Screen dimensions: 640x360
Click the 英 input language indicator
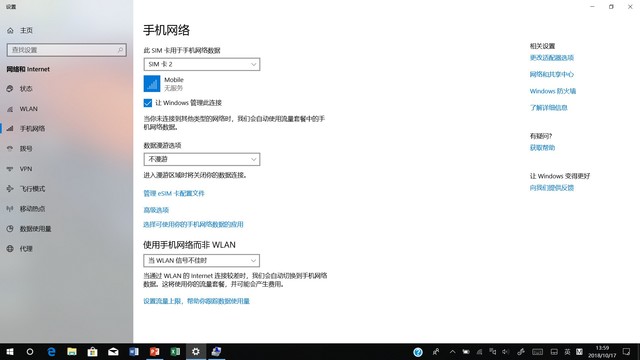coord(567,352)
